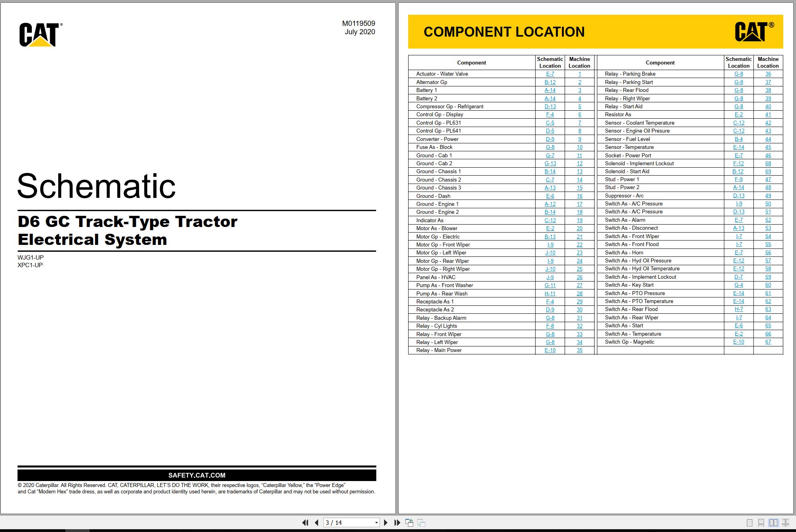Click schematic F-12 for Solenoid Implement Lockout
The image size is (796, 532).
coord(738,164)
